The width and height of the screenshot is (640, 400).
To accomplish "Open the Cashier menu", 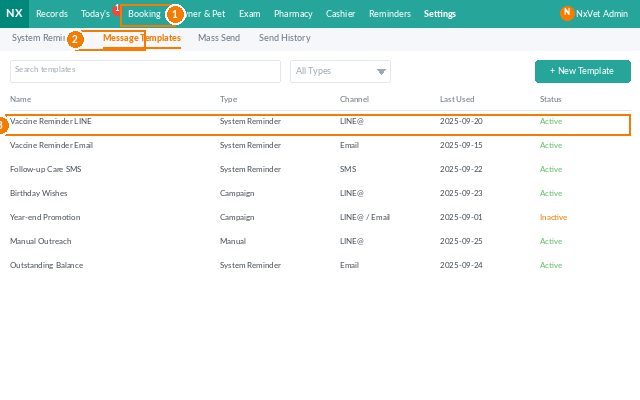I will tap(340, 14).
